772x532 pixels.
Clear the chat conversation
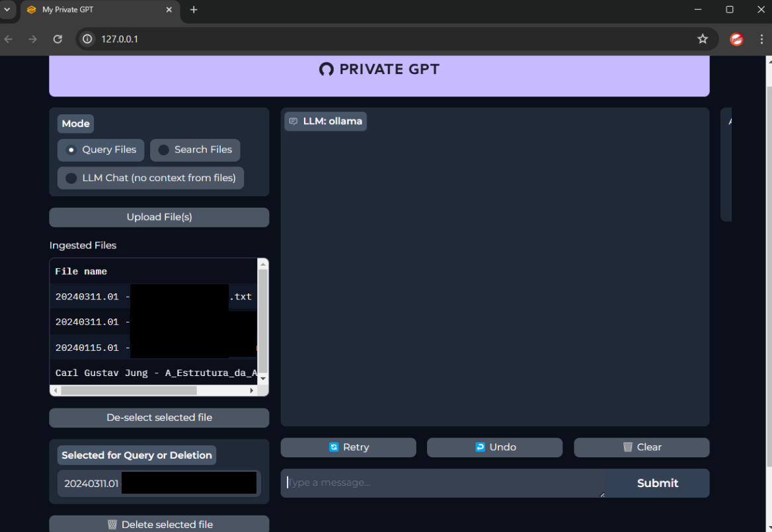(642, 447)
